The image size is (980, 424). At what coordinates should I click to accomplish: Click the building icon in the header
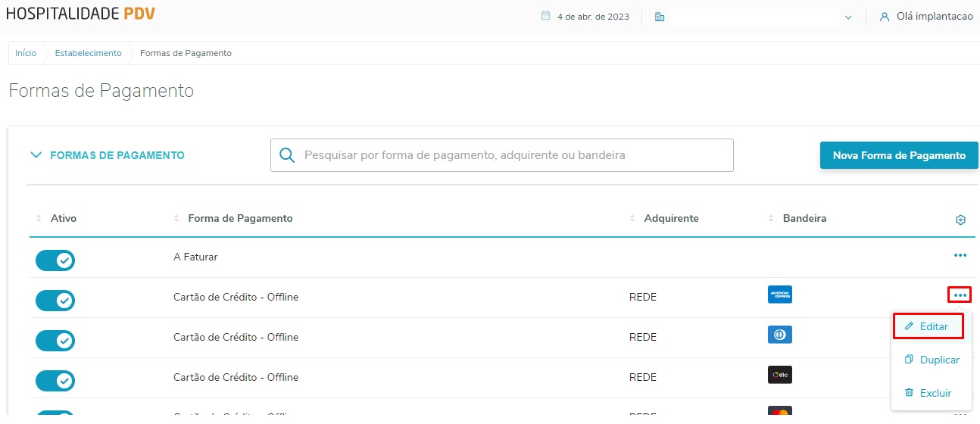pyautogui.click(x=660, y=17)
